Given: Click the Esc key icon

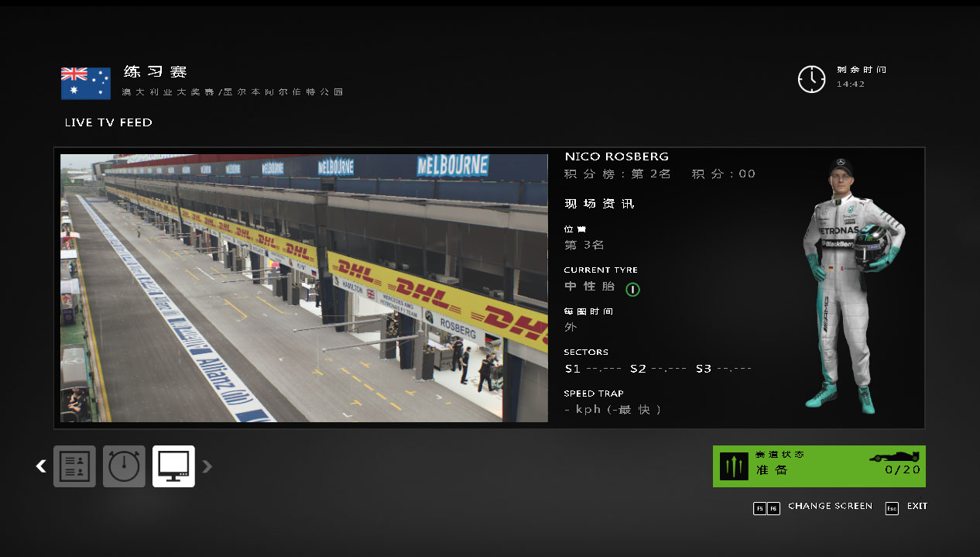Looking at the screenshot, I should pos(892,508).
